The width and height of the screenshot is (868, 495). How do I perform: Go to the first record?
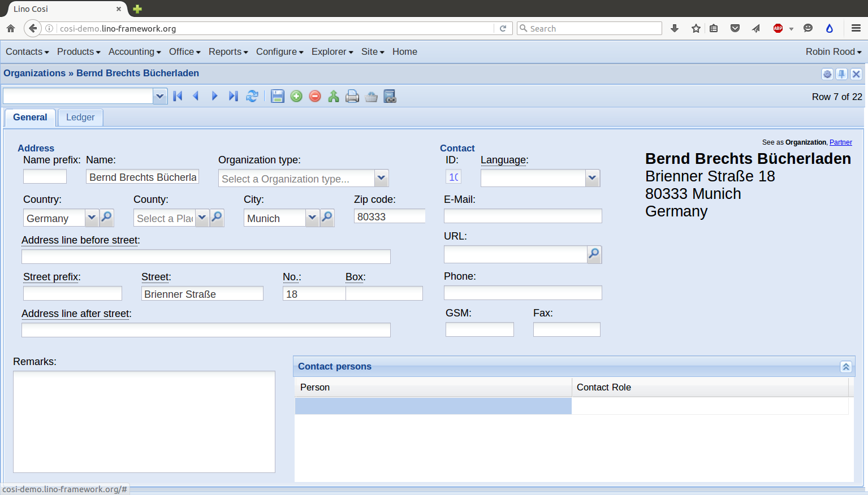coord(178,96)
